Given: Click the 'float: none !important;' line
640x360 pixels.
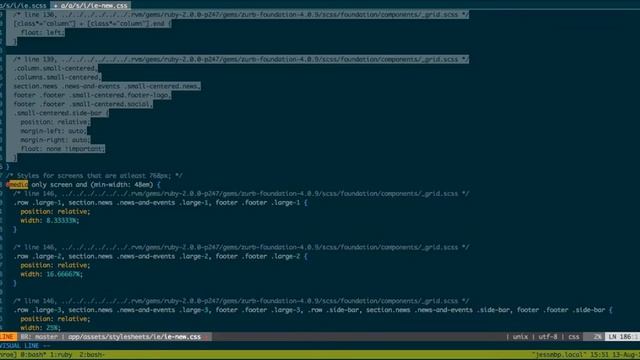Looking at the screenshot, I should [x=62, y=149].
